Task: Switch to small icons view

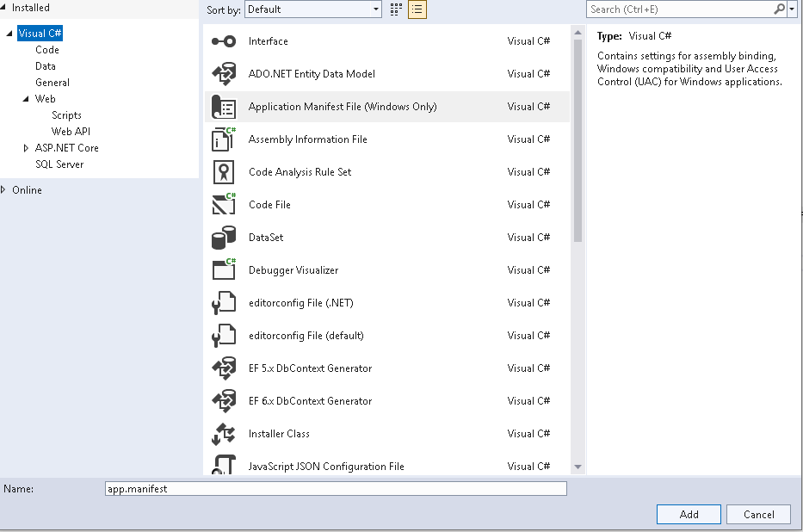Action: (x=396, y=9)
